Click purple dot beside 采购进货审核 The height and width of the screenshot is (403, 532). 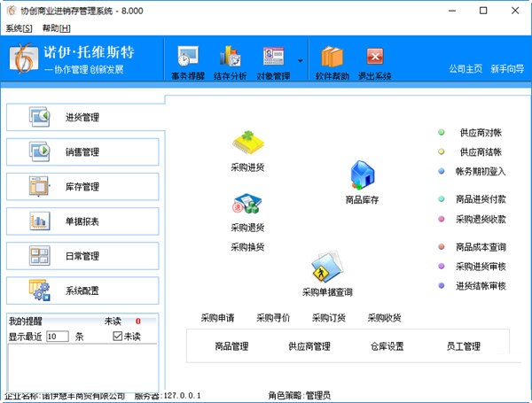click(x=441, y=267)
